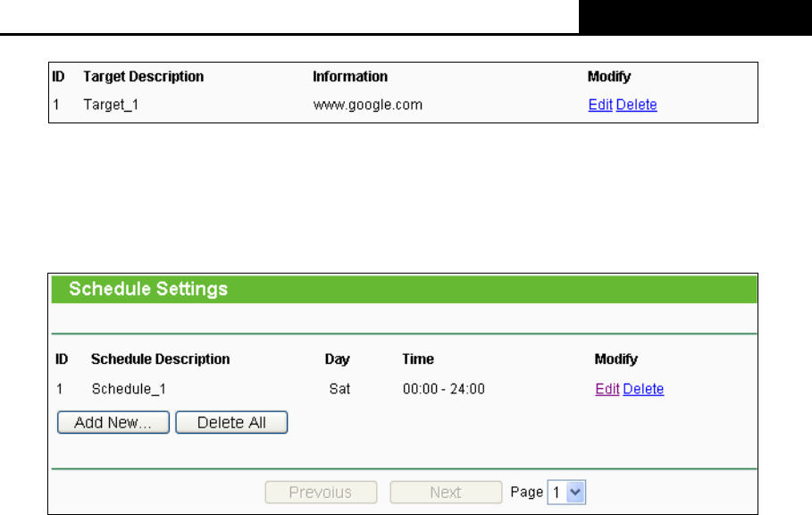The image size is (812, 515).
Task: Edit the Target_1 entry
Action: pyautogui.click(x=600, y=105)
